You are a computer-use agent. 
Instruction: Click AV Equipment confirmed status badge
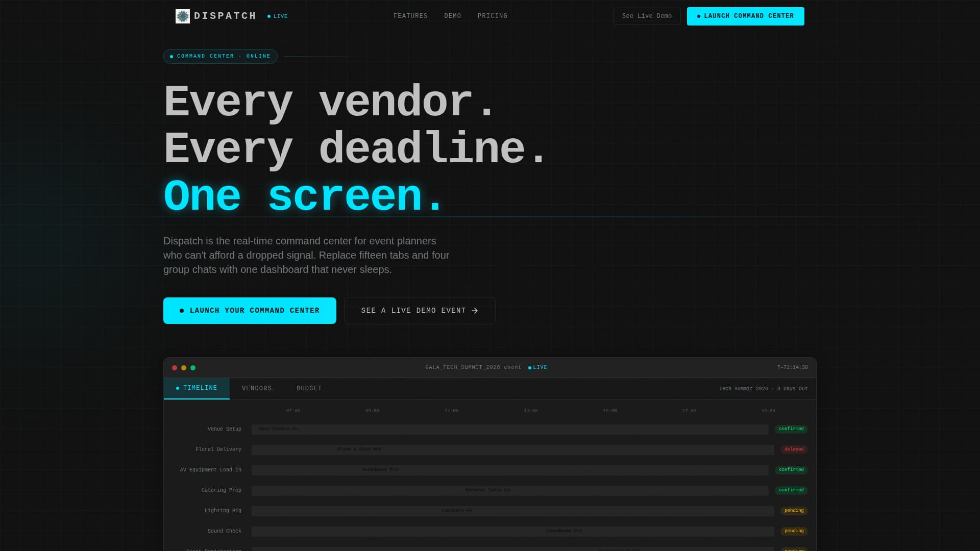791,470
